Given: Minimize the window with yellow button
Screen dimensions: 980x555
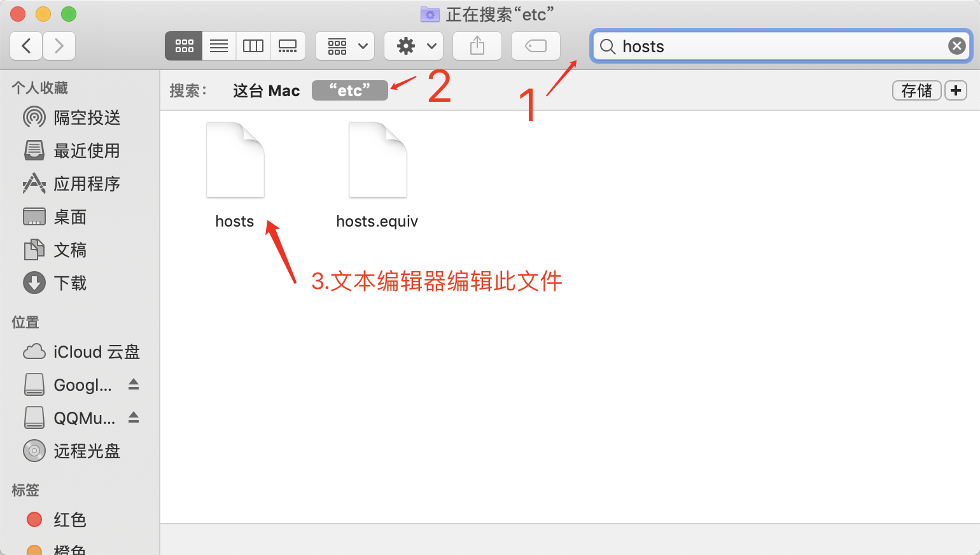Looking at the screenshot, I should point(43,14).
